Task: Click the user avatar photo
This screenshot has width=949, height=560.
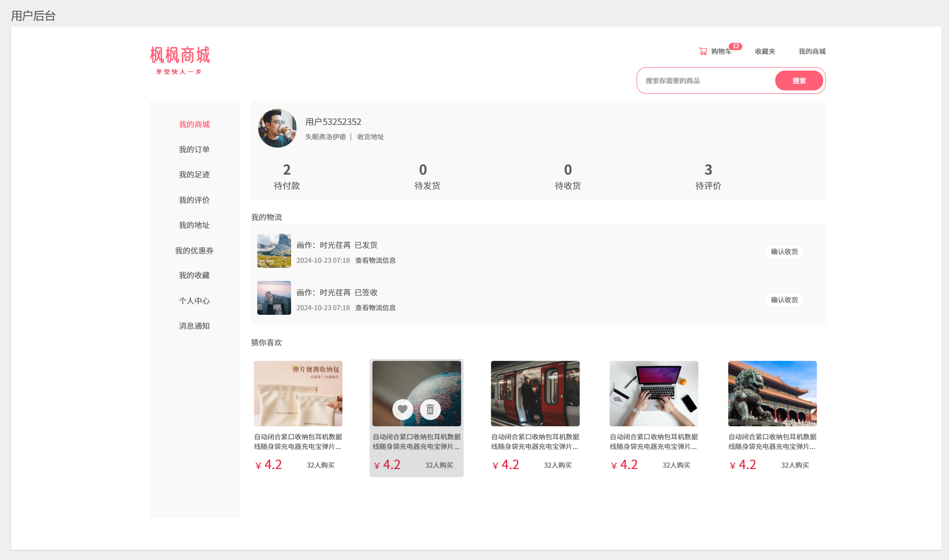Action: pos(277,129)
